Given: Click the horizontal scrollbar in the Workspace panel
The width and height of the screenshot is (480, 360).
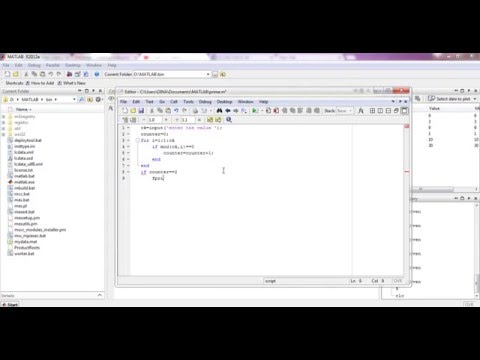Looking at the screenshot, I should pyautogui.click(x=433, y=189).
